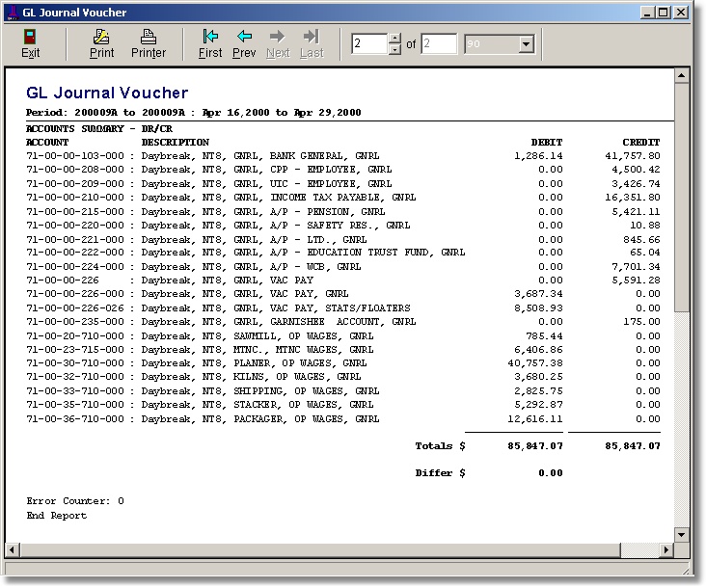Select account 71-00-00-208-000
Screen dimensions: 706x588
point(75,170)
